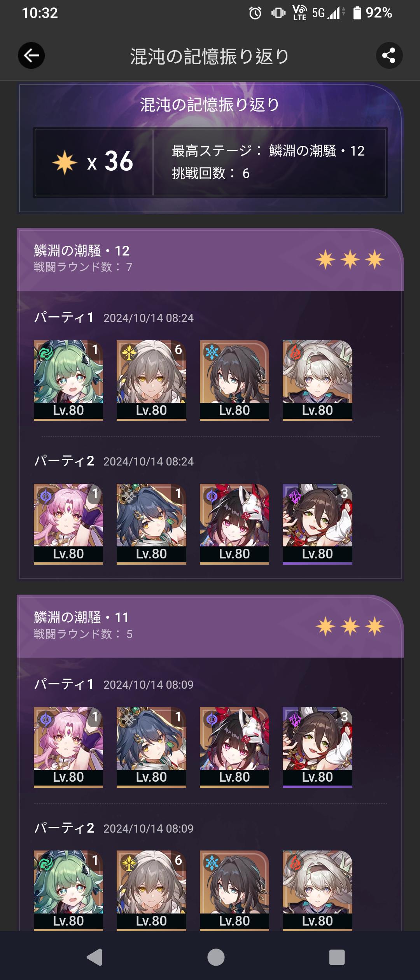Screen dimensions: 420x980
Task: Tap the gold star icon beside 36
Action: click(65, 162)
